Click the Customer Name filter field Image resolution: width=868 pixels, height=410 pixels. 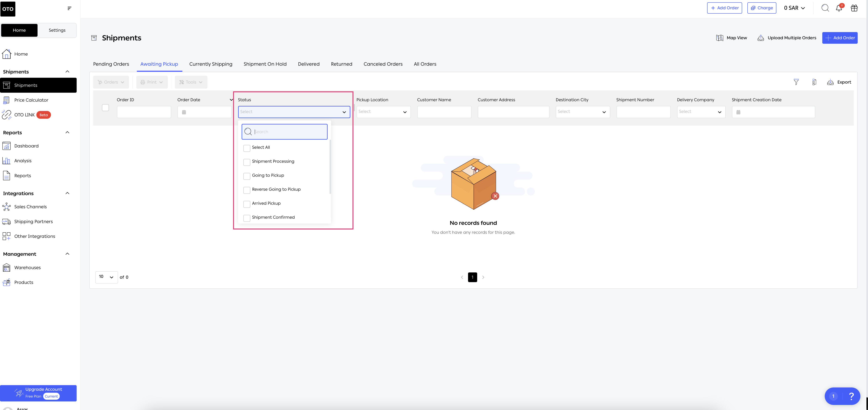[x=444, y=112]
